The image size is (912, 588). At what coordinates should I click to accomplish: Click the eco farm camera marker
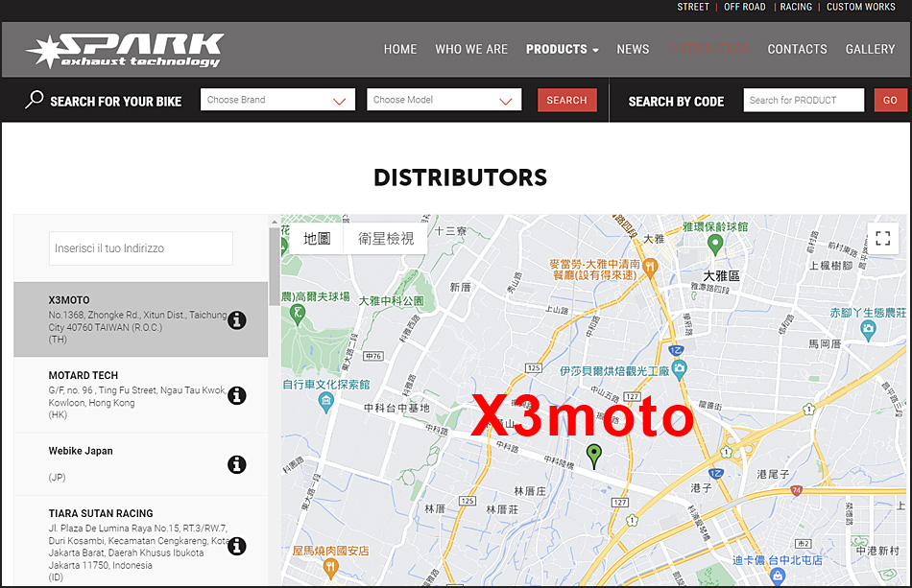click(x=869, y=330)
